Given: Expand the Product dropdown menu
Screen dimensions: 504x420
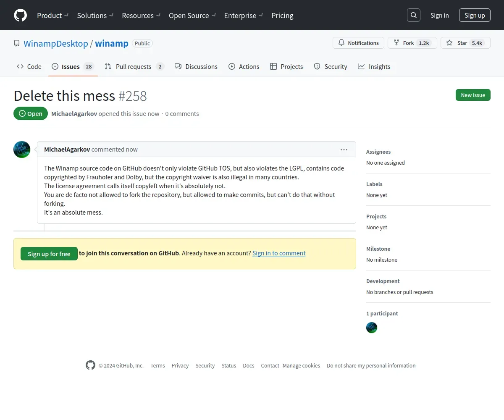Looking at the screenshot, I should click(x=52, y=16).
